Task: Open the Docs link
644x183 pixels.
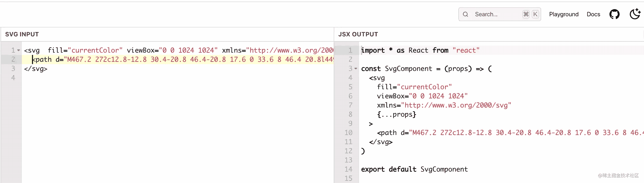Action: (x=593, y=14)
